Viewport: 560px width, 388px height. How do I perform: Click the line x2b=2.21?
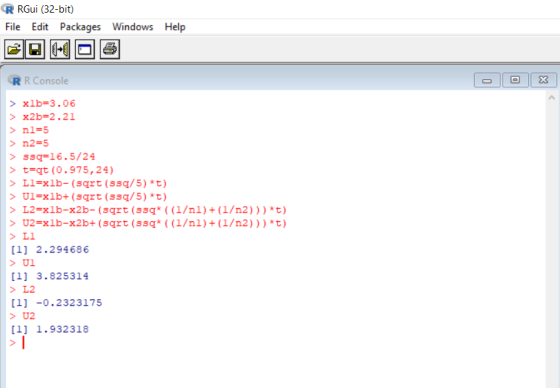pos(43,117)
